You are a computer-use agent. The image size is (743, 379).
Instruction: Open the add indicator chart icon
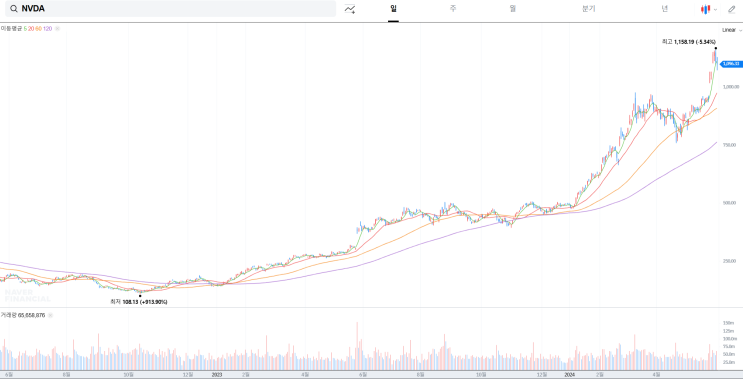(x=350, y=9)
